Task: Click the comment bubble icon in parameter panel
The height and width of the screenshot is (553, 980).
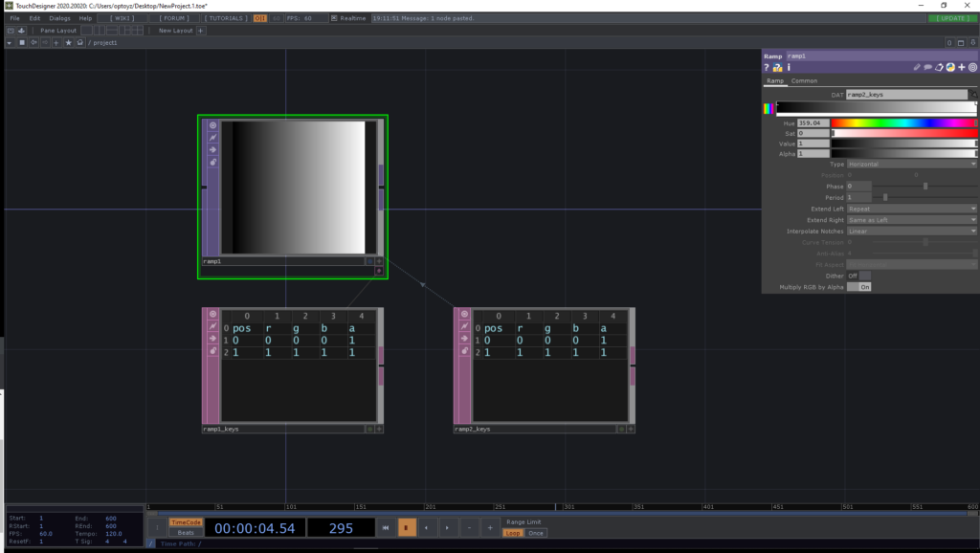Action: [x=927, y=68]
